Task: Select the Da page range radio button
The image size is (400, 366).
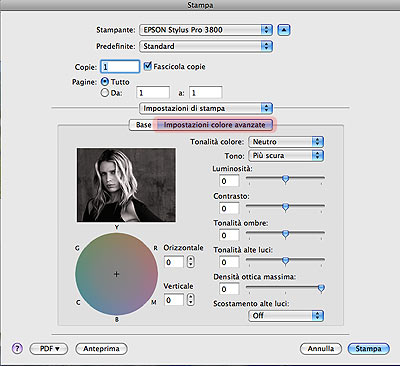Action: [x=105, y=92]
